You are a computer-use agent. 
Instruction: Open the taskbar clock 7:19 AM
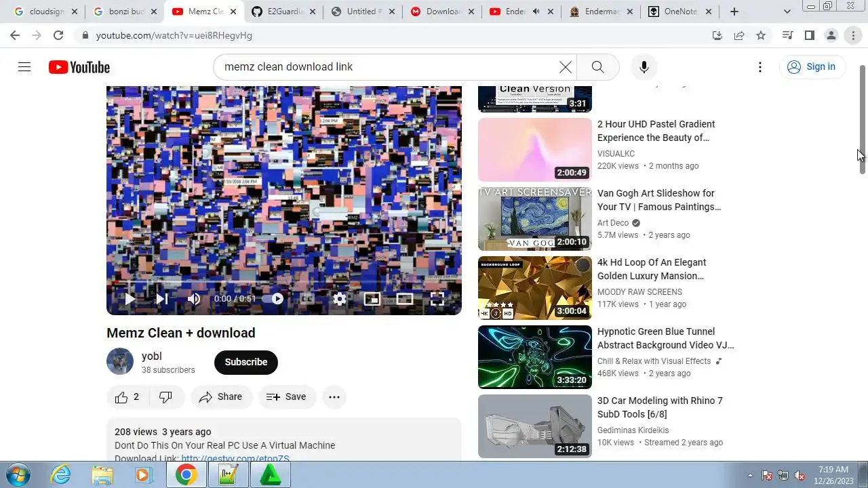click(833, 475)
